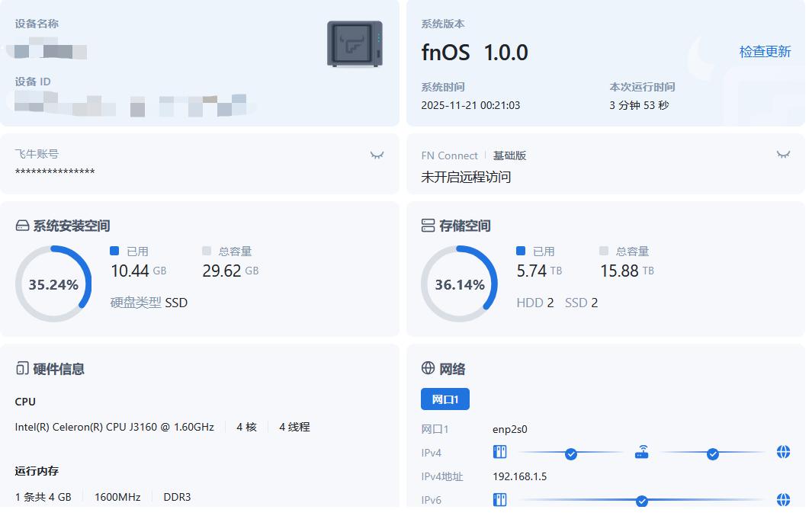This screenshot has width=812, height=516.
Task: Click the 网络 globe icon
Action: (x=428, y=369)
